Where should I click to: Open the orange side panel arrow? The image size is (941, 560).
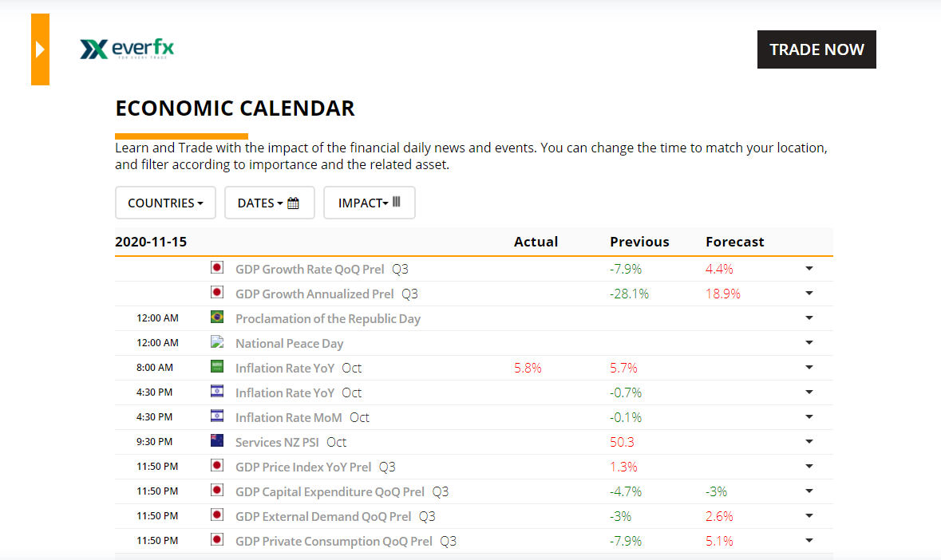[40, 49]
